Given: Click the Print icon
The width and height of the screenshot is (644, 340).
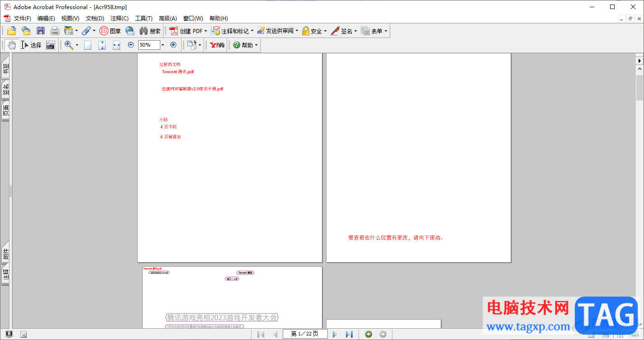Looking at the screenshot, I should point(55,31).
